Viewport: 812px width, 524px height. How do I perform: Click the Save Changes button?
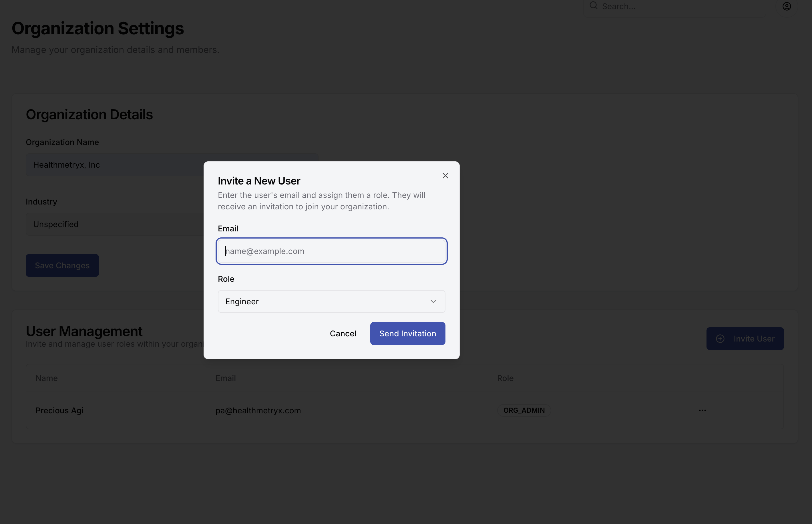click(x=62, y=265)
